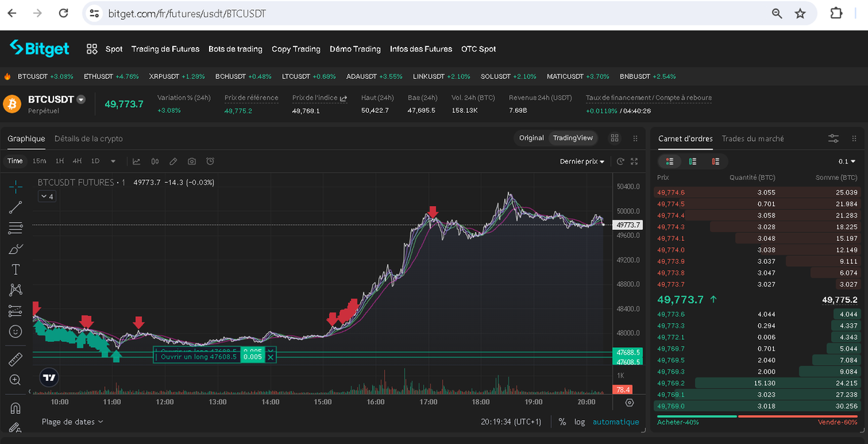Screen dimensions: 868x444
Task: Select the brush drawing tool
Action: [15, 249]
